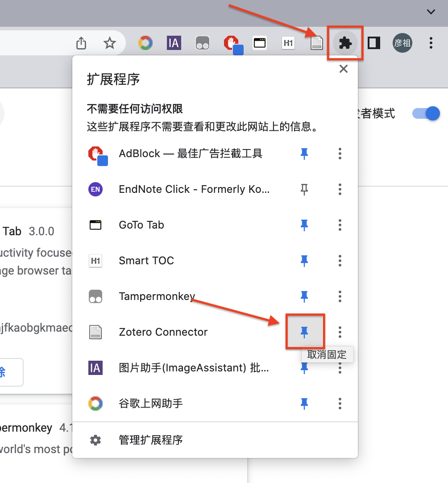
Task: Open the Extensions puzzle-piece menu
Action: click(345, 43)
